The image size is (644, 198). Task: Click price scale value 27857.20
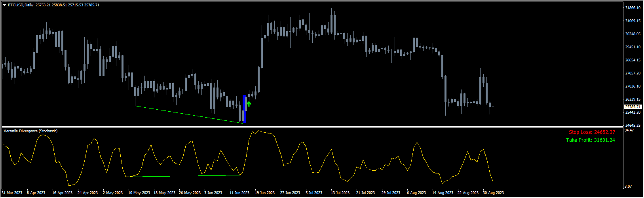[x=633, y=73]
